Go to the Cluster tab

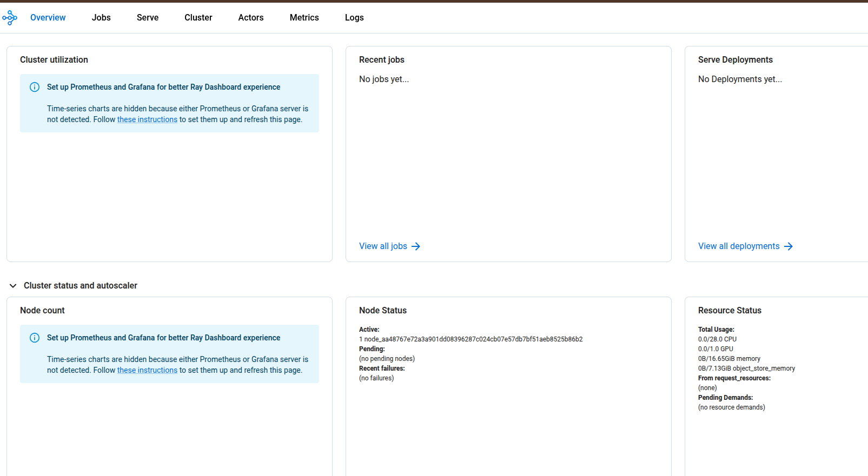pos(198,18)
